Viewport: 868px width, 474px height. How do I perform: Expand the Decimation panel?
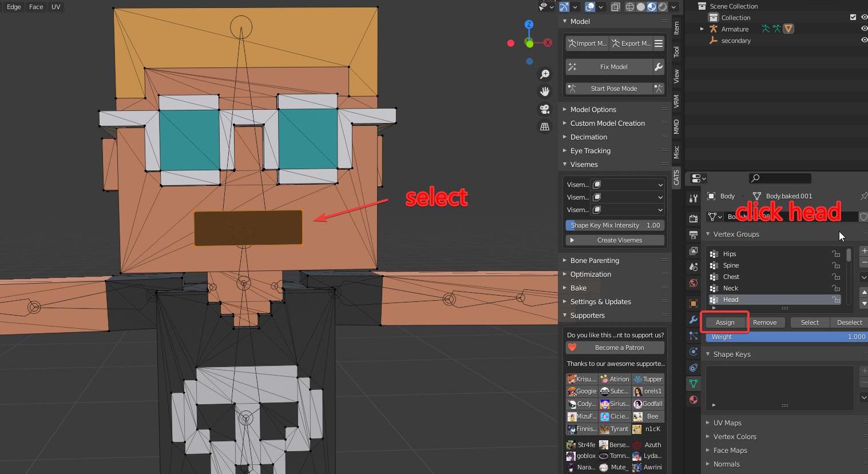588,137
